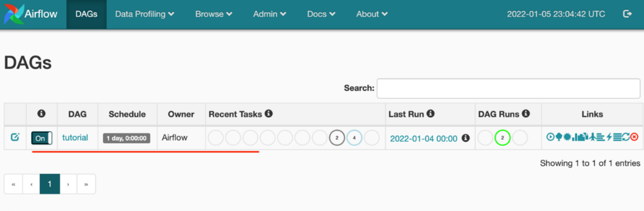Click the Schedule column header

pos(127,114)
